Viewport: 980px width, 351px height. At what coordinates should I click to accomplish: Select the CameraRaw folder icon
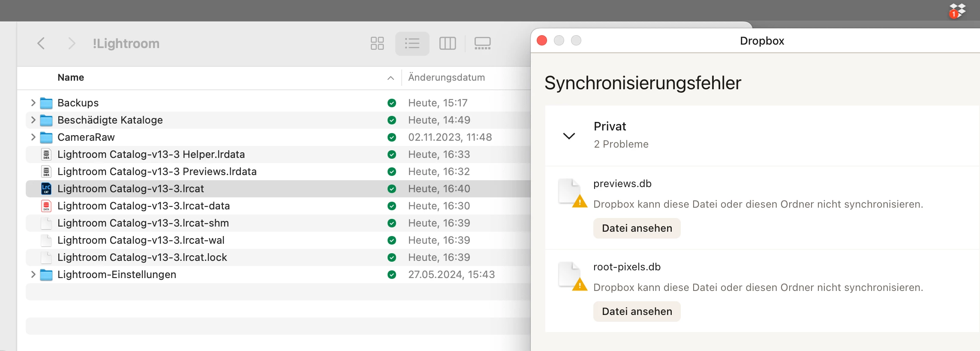click(x=46, y=137)
